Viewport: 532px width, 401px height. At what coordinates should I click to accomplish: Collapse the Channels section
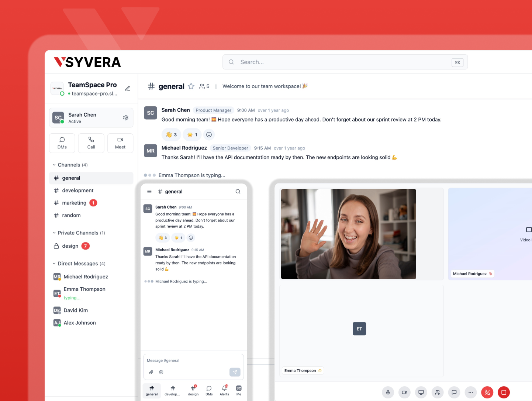pos(54,165)
